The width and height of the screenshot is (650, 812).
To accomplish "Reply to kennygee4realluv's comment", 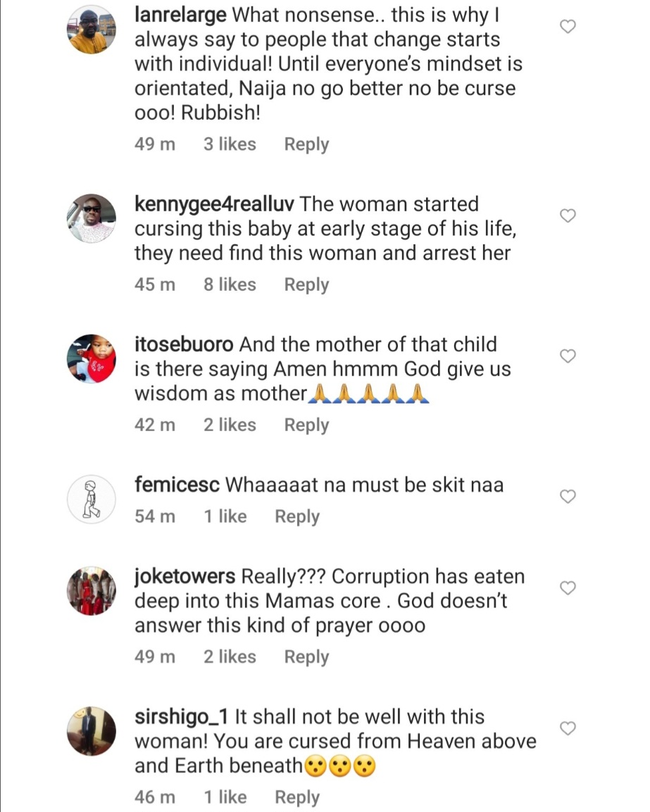I will pyautogui.click(x=306, y=285).
